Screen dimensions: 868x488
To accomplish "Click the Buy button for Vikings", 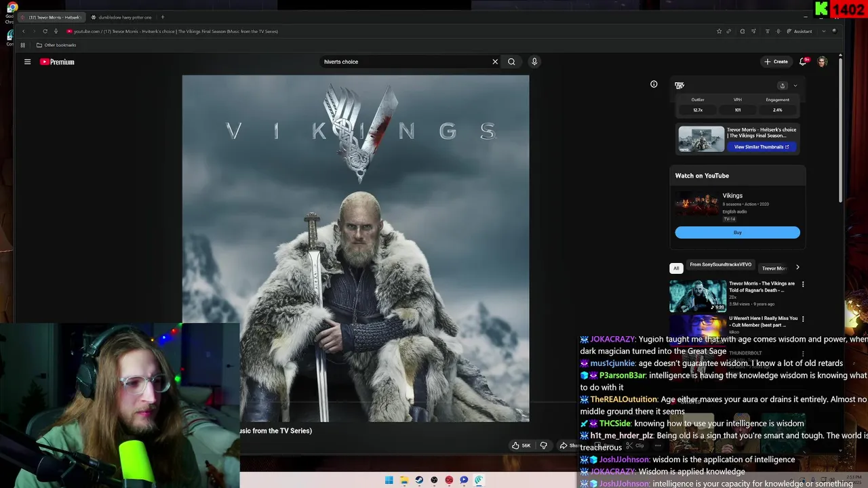I will (737, 232).
